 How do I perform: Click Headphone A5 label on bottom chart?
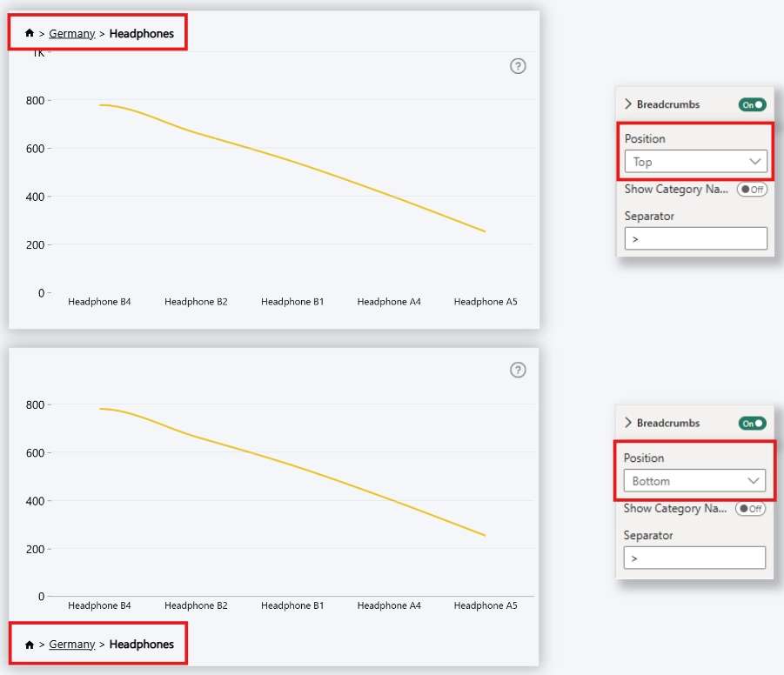click(486, 605)
